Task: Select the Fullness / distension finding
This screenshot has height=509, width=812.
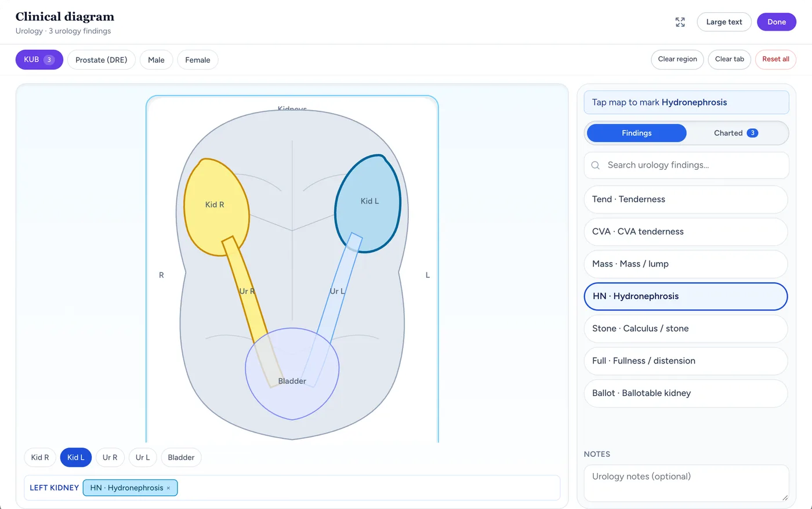Action: click(x=686, y=361)
